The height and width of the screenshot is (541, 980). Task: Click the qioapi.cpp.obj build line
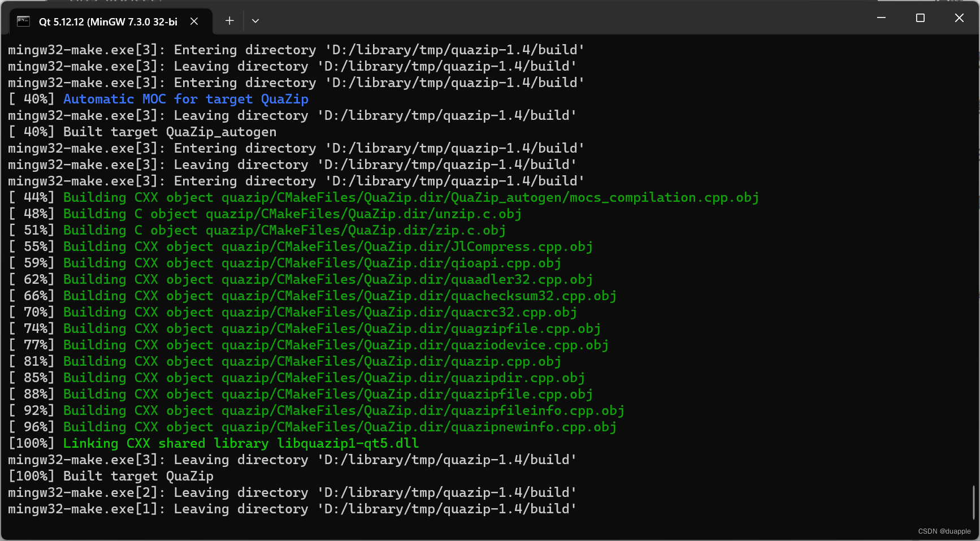coord(284,263)
